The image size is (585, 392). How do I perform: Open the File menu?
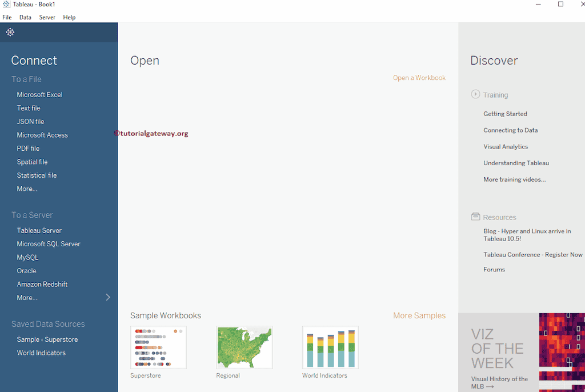[7, 17]
